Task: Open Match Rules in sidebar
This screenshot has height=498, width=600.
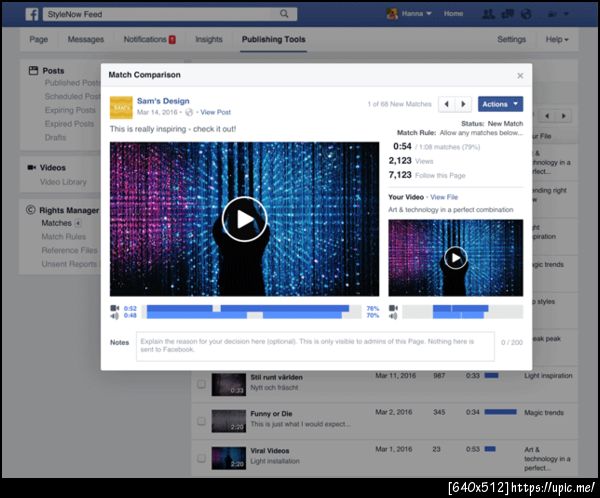Action: (64, 237)
